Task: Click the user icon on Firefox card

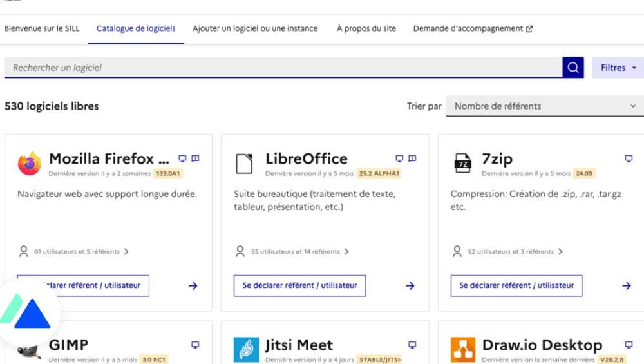Action: [x=24, y=251]
